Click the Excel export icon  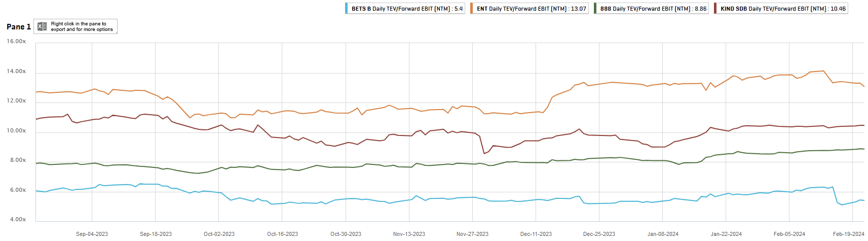coord(42,26)
